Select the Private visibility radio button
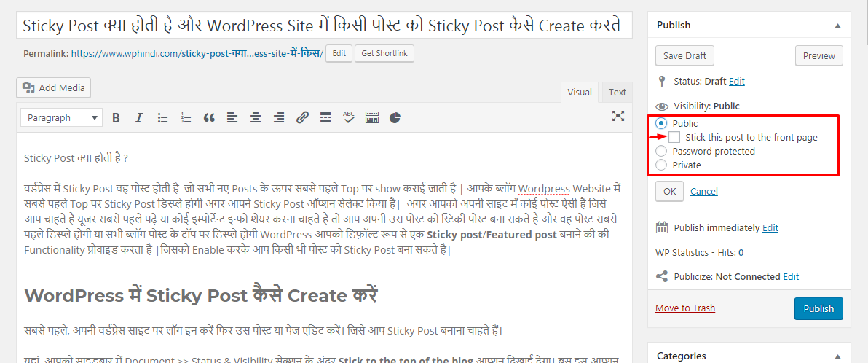The width and height of the screenshot is (868, 363). point(661,165)
